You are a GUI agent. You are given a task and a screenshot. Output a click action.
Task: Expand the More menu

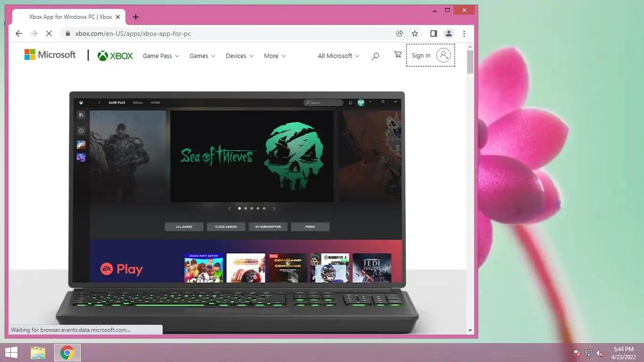coord(275,56)
